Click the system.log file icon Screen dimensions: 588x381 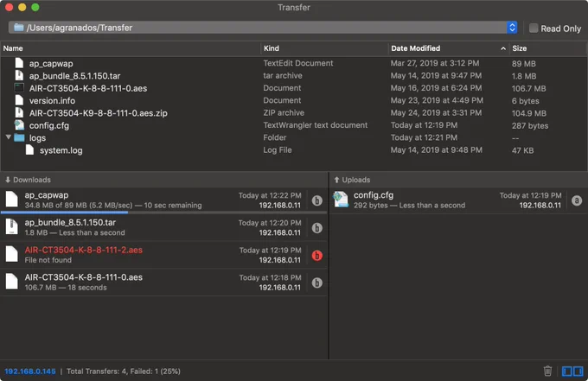[x=29, y=149]
